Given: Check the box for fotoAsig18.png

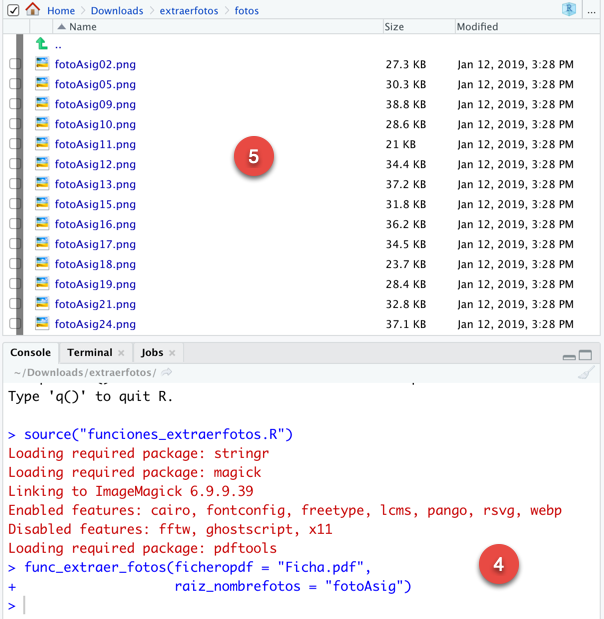Looking at the screenshot, I should (x=15, y=264).
